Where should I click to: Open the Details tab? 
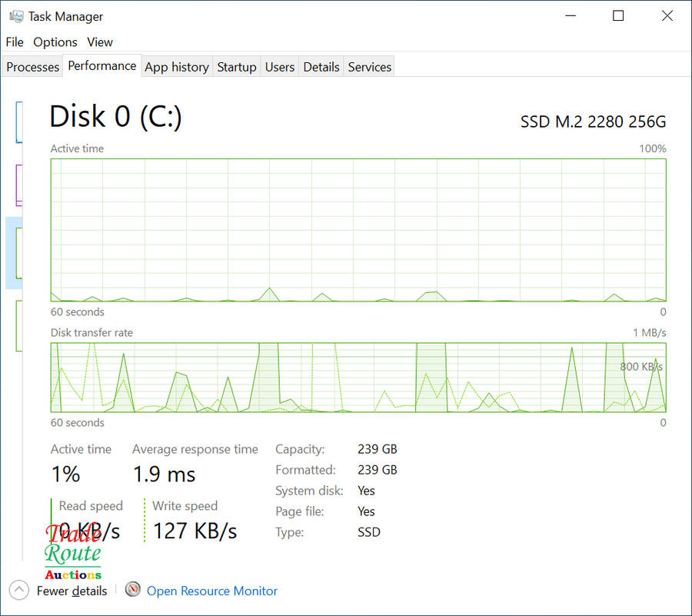[321, 67]
